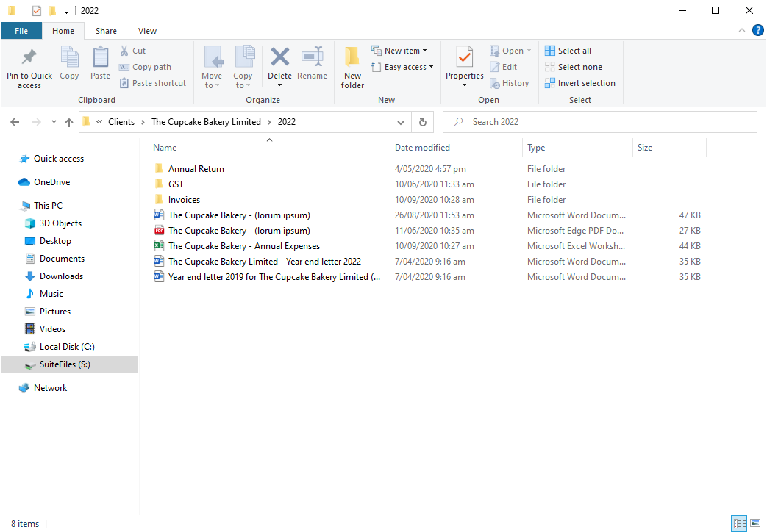
Task: Click Edit in the Open group
Action: (503, 67)
